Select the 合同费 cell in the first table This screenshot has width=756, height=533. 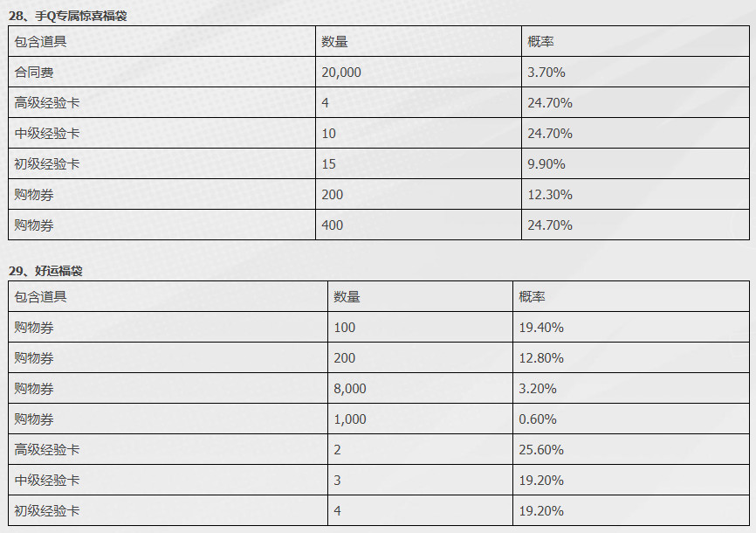162,72
